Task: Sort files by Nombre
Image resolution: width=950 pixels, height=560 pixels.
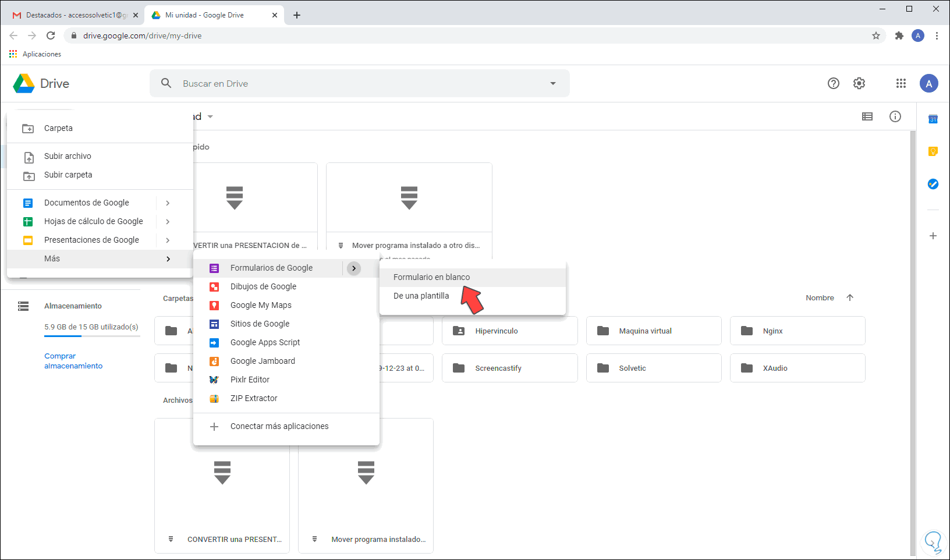Action: pyautogui.click(x=820, y=297)
